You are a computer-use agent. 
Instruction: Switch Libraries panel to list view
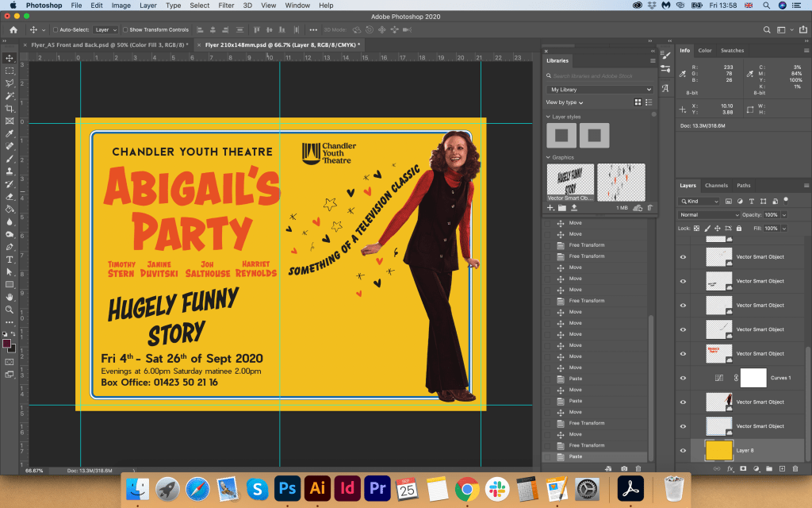pos(649,102)
